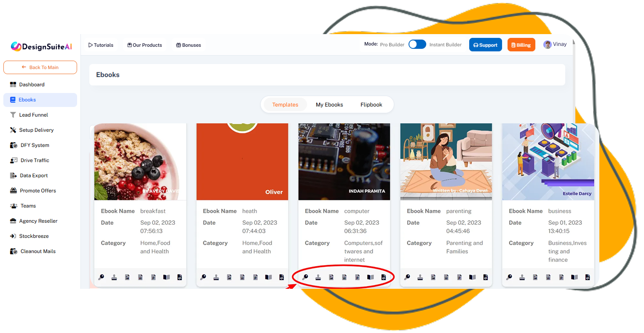Click the key icon on computer ebook card

(x=305, y=277)
